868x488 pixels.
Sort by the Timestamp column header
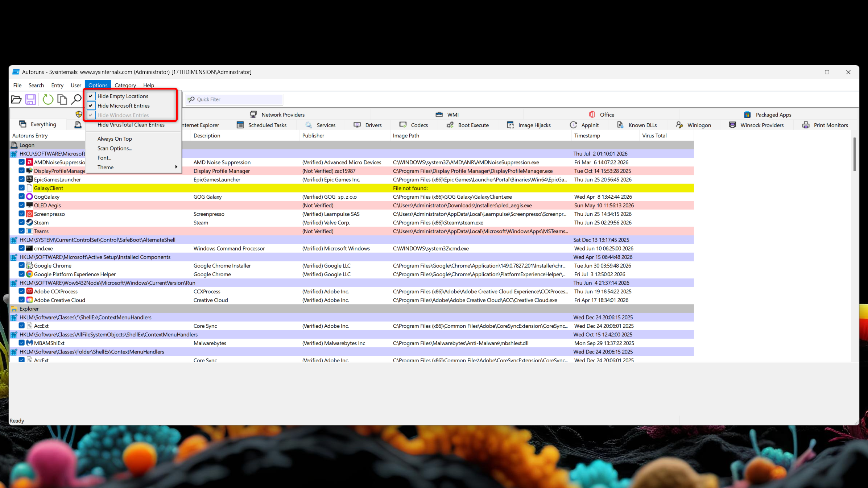pos(605,136)
